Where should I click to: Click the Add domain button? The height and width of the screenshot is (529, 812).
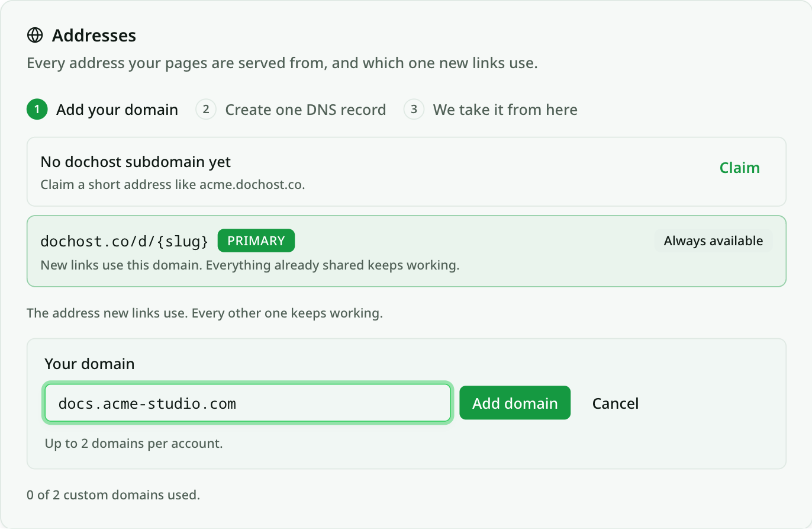[x=515, y=403]
